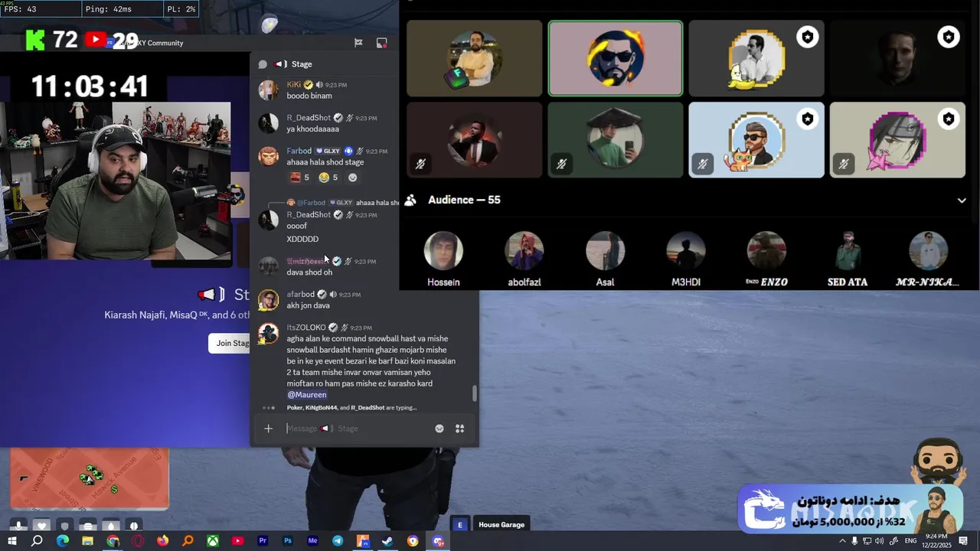Open audience member ENZO's avatar
This screenshot has height=551, width=980.
click(766, 251)
